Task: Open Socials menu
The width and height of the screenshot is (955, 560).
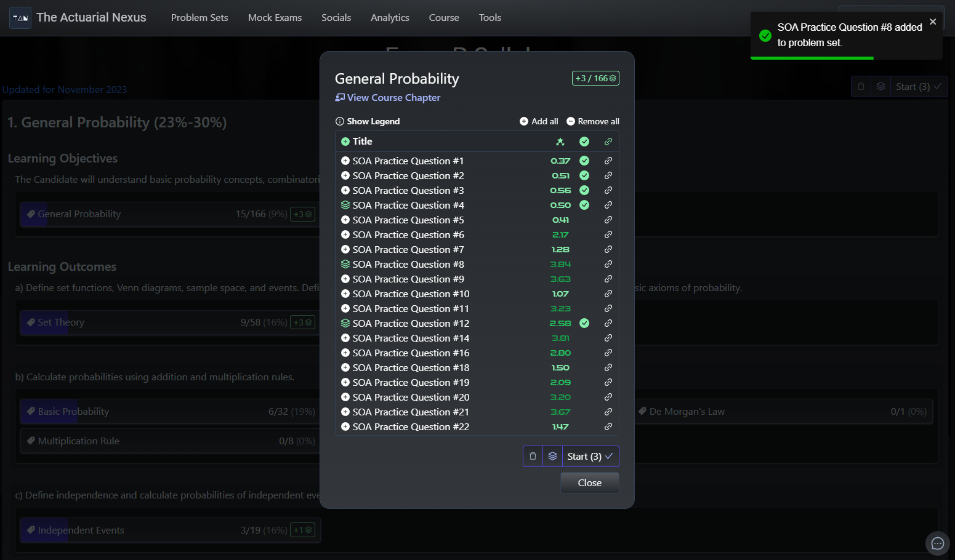Action: 336,18
